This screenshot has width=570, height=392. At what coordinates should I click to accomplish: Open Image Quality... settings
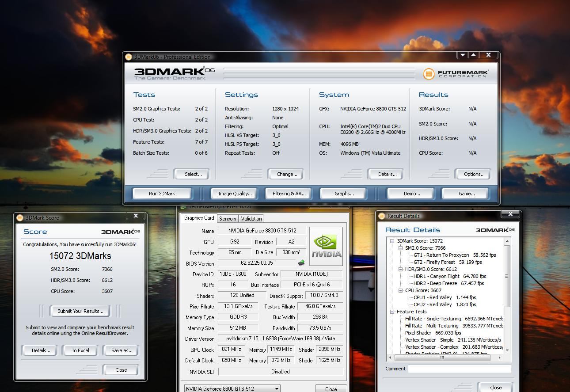pos(235,194)
